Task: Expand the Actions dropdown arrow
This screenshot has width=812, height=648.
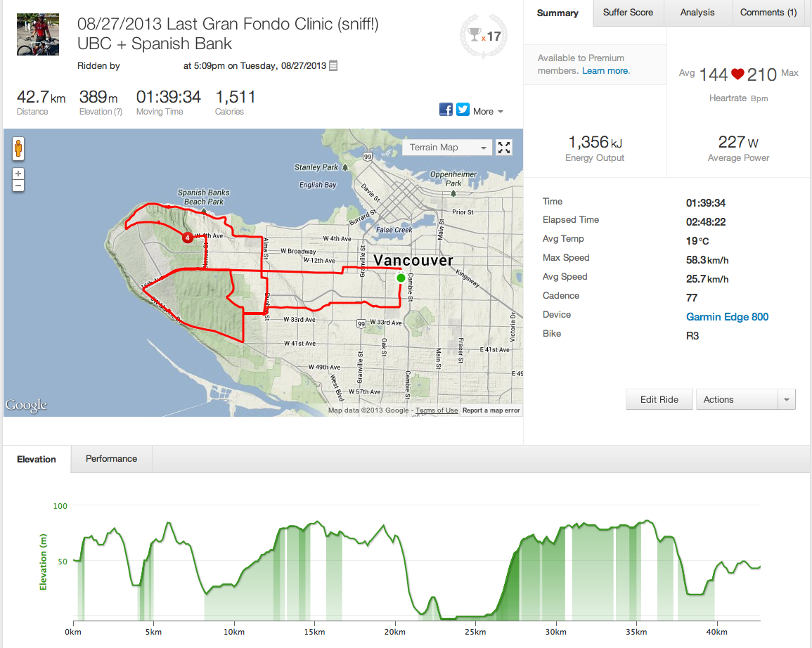Action: (x=786, y=399)
